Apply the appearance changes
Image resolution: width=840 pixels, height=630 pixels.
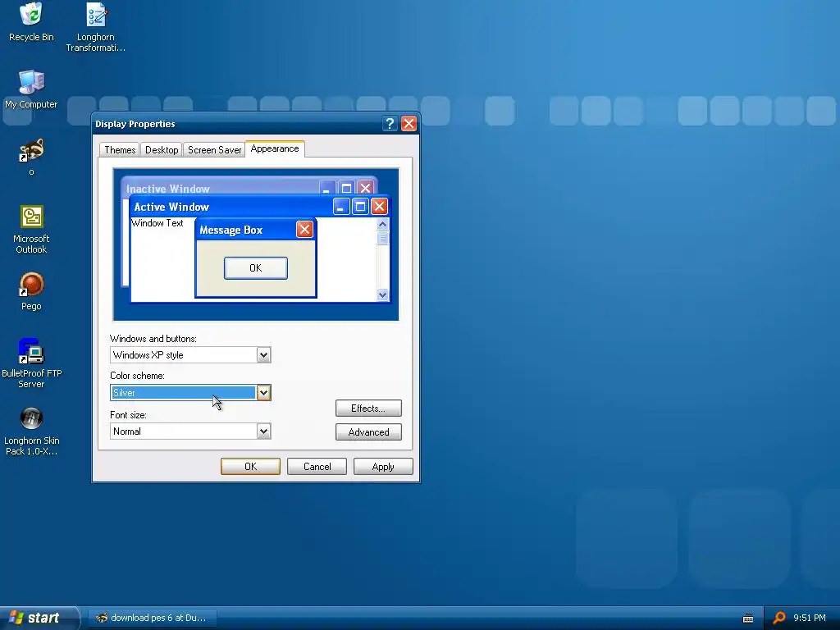[x=383, y=467]
